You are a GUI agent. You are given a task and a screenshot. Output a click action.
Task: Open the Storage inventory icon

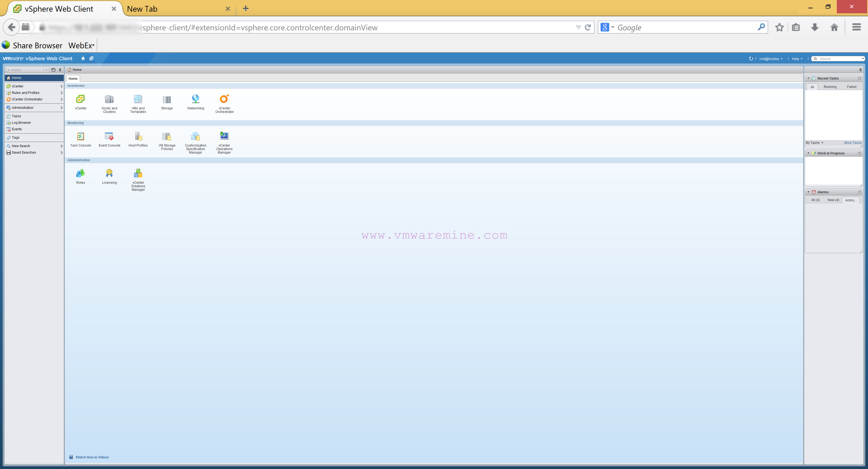click(167, 99)
